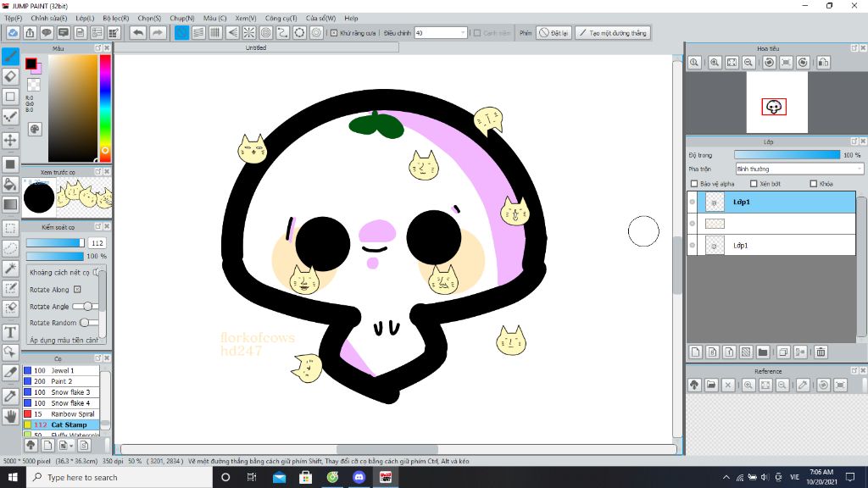Delete layer using the trash icon
Image resolution: width=868 pixels, height=488 pixels.
[821, 352]
